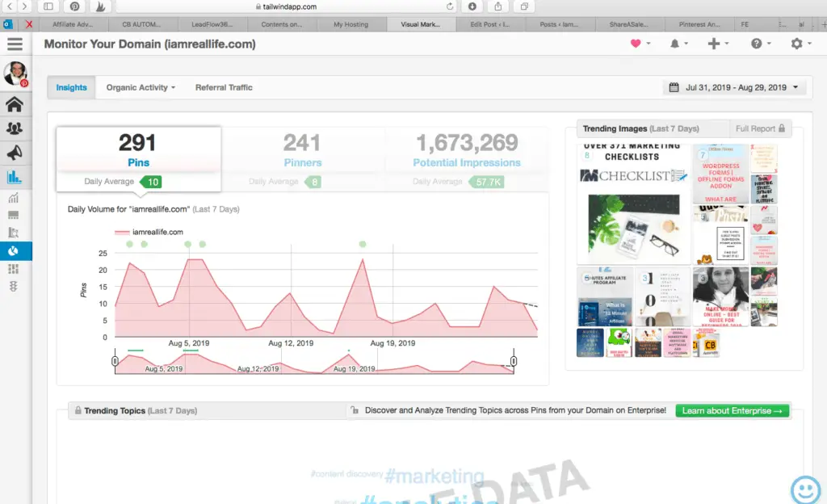Select the Potential Impressions metric card
The height and width of the screenshot is (504, 827).
(x=466, y=158)
